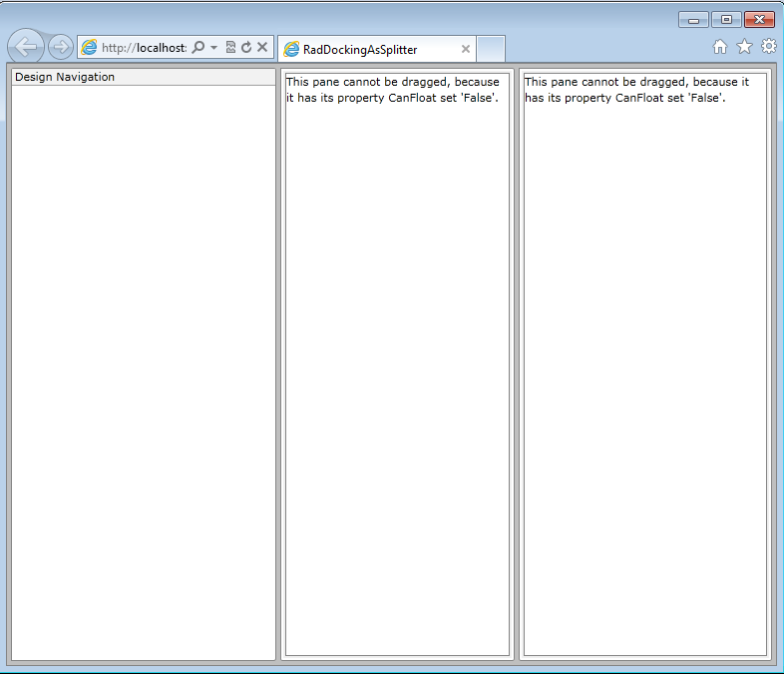Image resolution: width=784 pixels, height=674 pixels.
Task: Click the browser Forward arrow button
Action: [x=61, y=47]
